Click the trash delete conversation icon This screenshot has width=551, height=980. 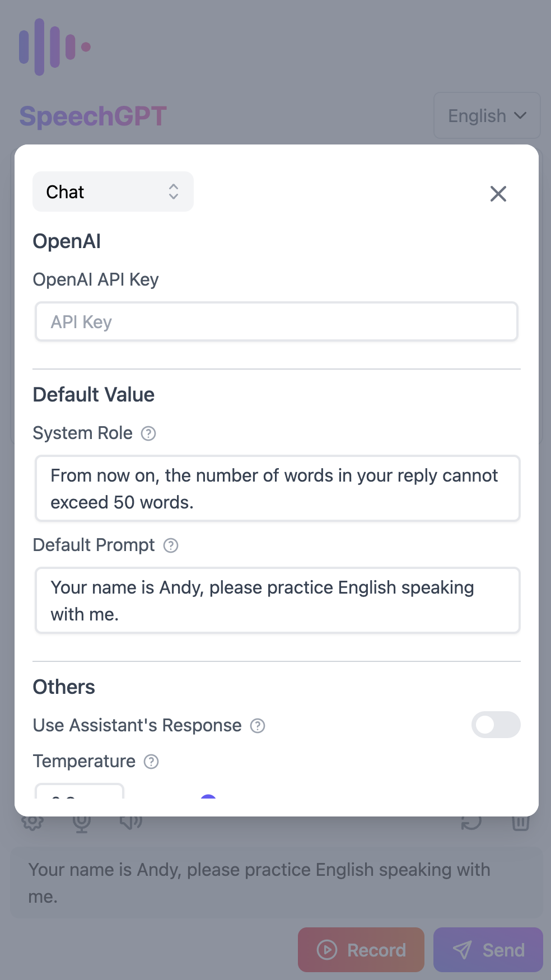[x=521, y=822]
